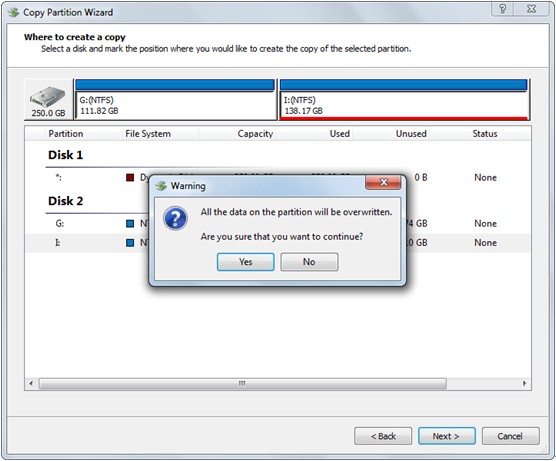Viewport: 556px width, 461px height.
Task: Select the I:(NTFS) 138.17 GB partition block
Action: pyautogui.click(x=404, y=100)
